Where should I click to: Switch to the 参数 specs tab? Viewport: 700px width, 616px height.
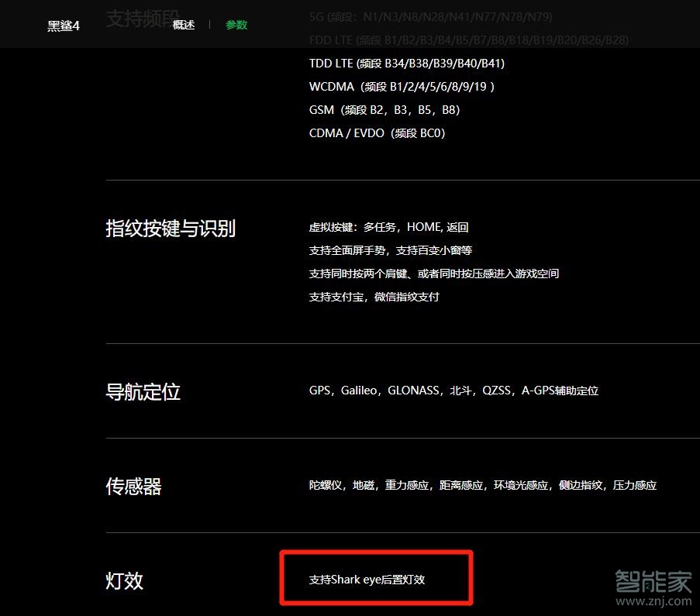[x=236, y=25]
